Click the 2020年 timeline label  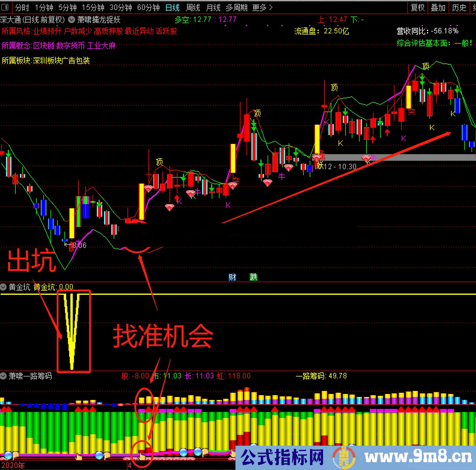[13, 465]
